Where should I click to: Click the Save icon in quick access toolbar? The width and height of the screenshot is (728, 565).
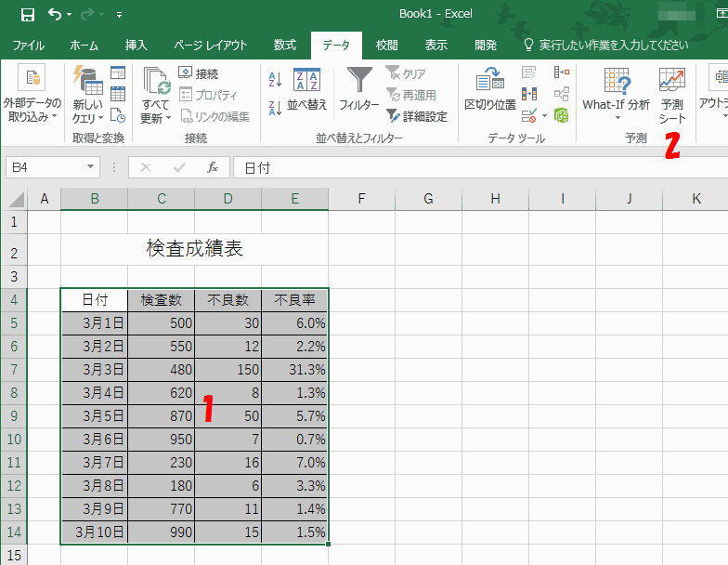click(x=28, y=15)
